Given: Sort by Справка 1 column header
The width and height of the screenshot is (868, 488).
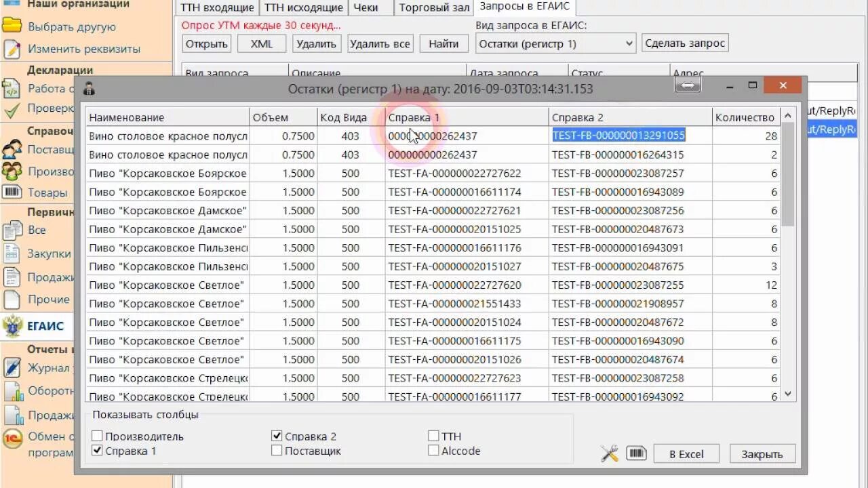Looking at the screenshot, I should pos(467,117).
